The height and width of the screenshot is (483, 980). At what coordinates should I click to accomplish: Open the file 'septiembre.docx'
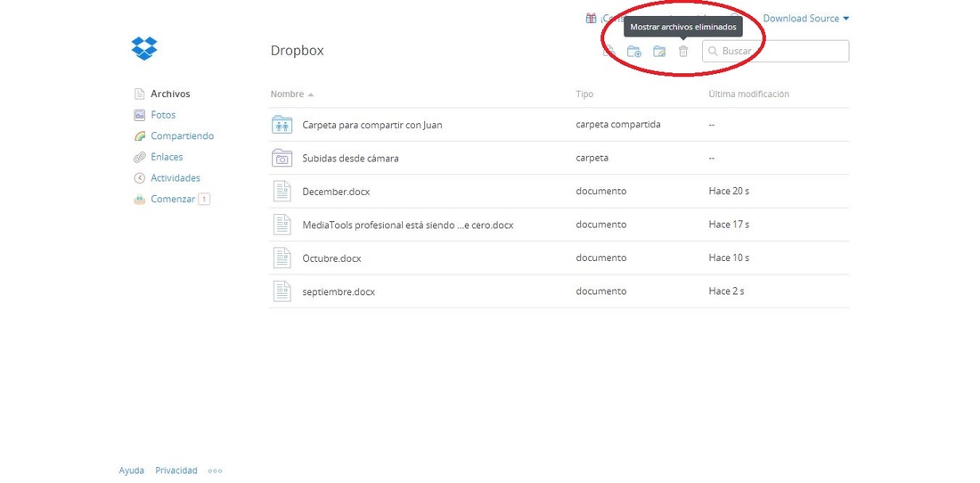(x=339, y=291)
